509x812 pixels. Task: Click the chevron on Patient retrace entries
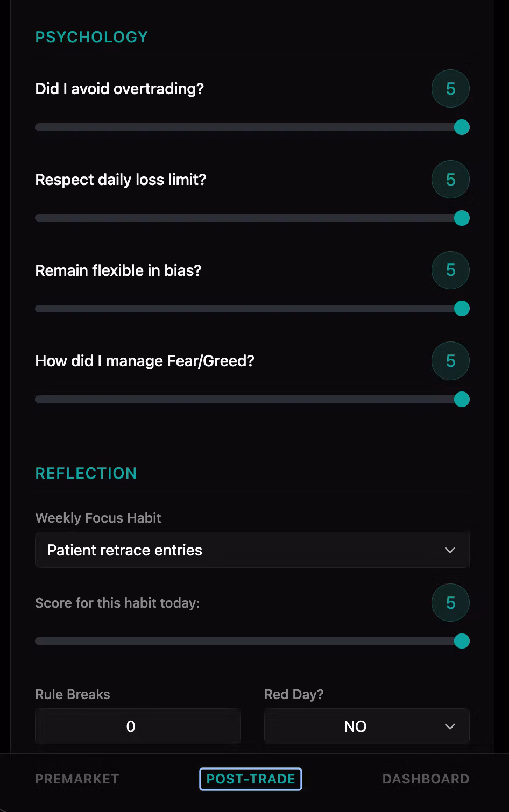click(450, 550)
